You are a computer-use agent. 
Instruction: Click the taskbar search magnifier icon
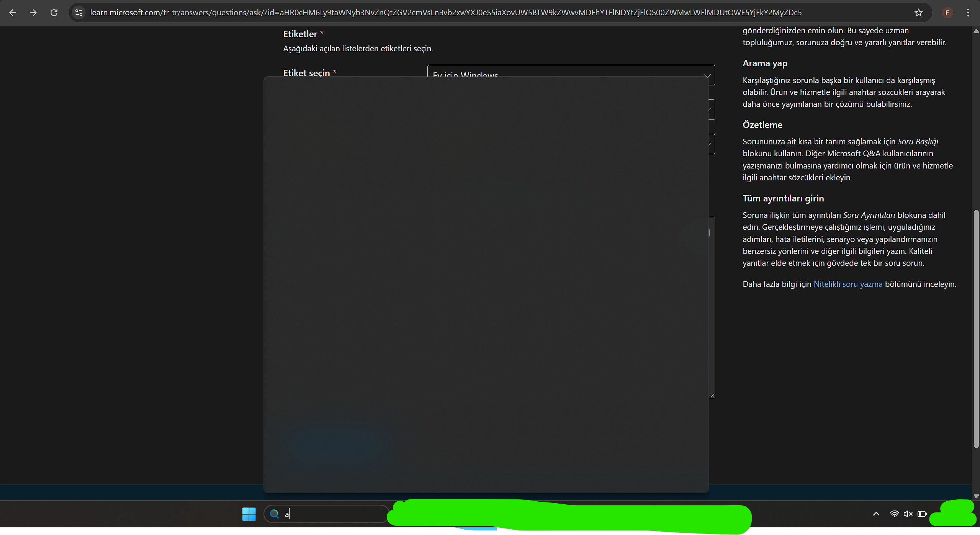click(x=274, y=514)
